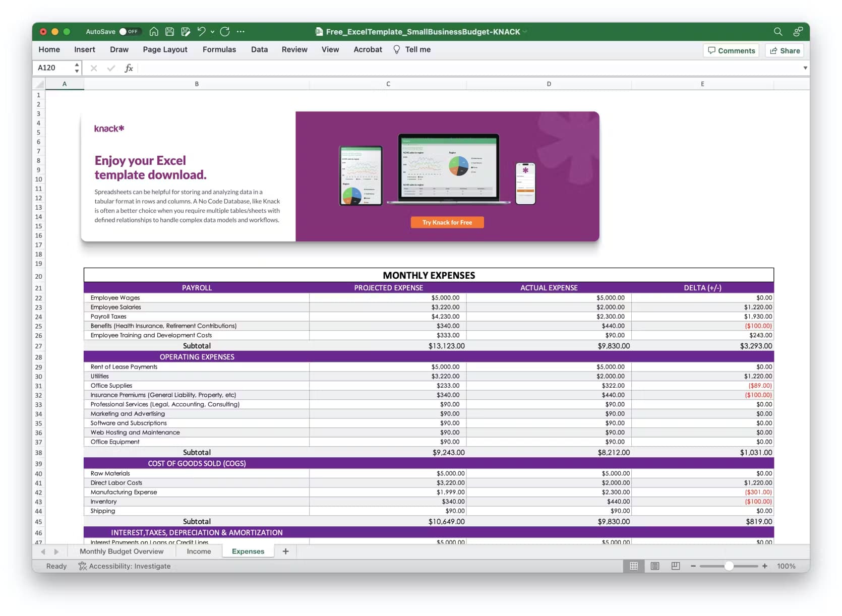This screenshot has height=616, width=842.
Task: Click the Share button
Action: [x=785, y=50]
